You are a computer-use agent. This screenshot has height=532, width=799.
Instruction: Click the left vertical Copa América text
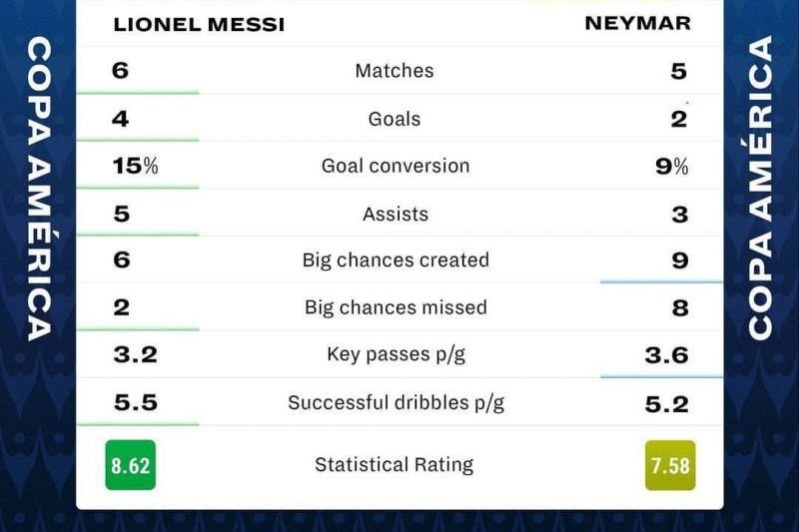(x=39, y=190)
